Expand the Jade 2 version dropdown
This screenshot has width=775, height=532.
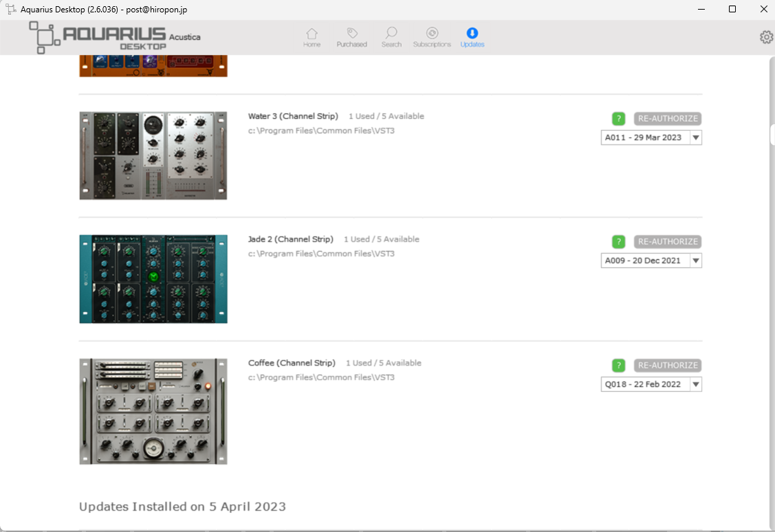[x=695, y=261]
